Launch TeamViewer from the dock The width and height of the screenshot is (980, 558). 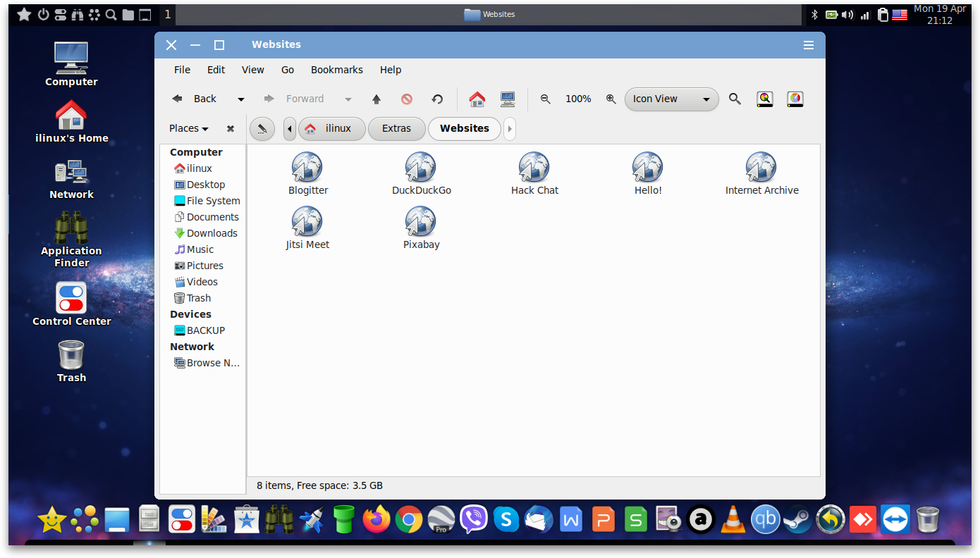click(895, 520)
